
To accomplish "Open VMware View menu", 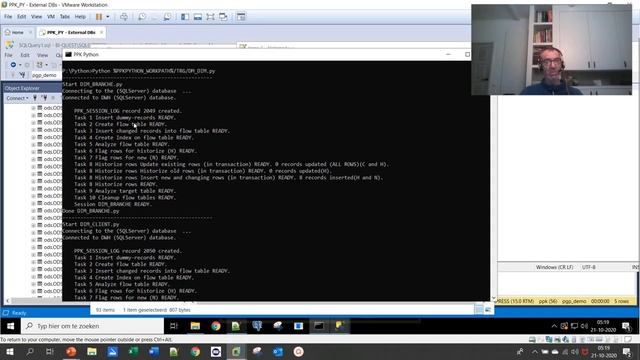I will click(36, 17).
